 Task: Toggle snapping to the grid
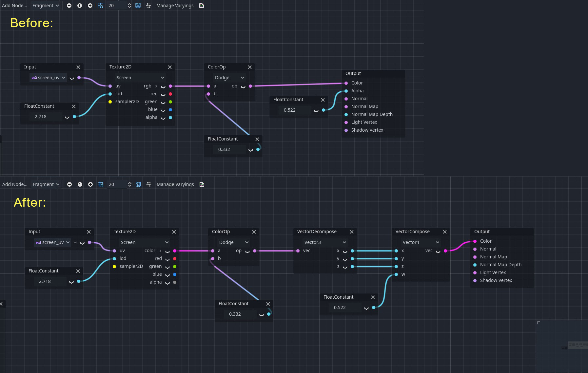coord(101,6)
